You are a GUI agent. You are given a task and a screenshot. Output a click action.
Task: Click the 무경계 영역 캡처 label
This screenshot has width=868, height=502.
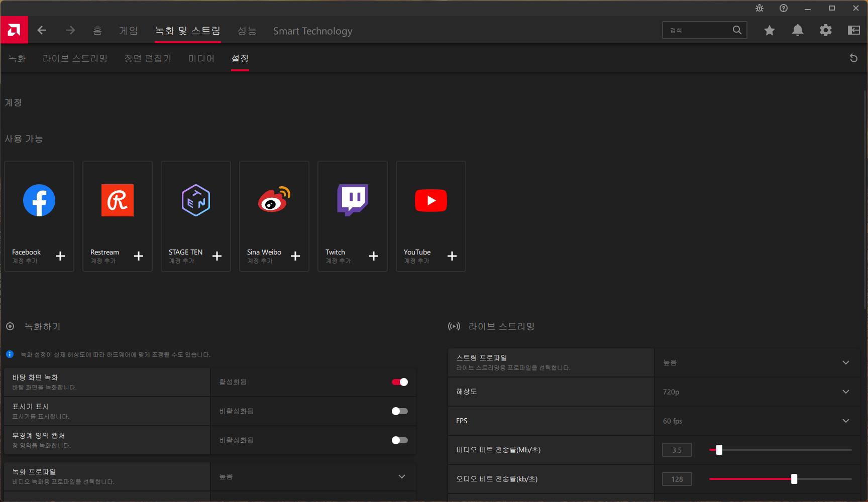[x=39, y=435]
